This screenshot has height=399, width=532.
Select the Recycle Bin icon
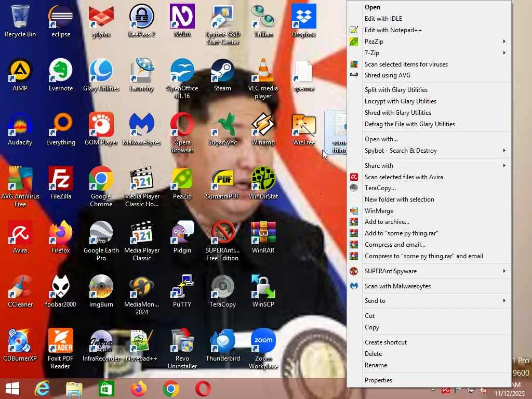[20, 21]
